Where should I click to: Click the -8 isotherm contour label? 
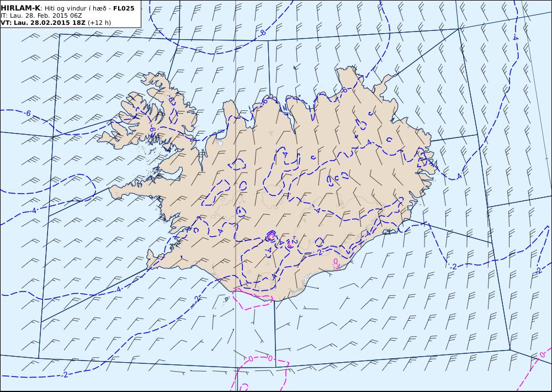point(262,33)
